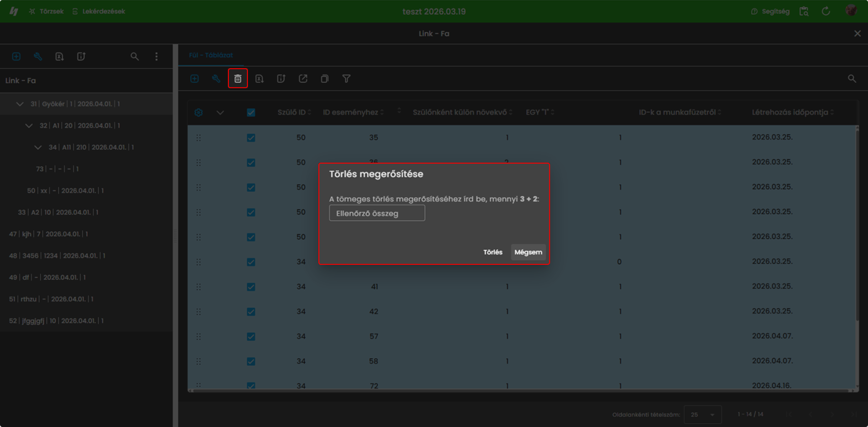Click the open-in-new-window icon in table toolbar
Viewport: 868px width, 427px height.
303,78
